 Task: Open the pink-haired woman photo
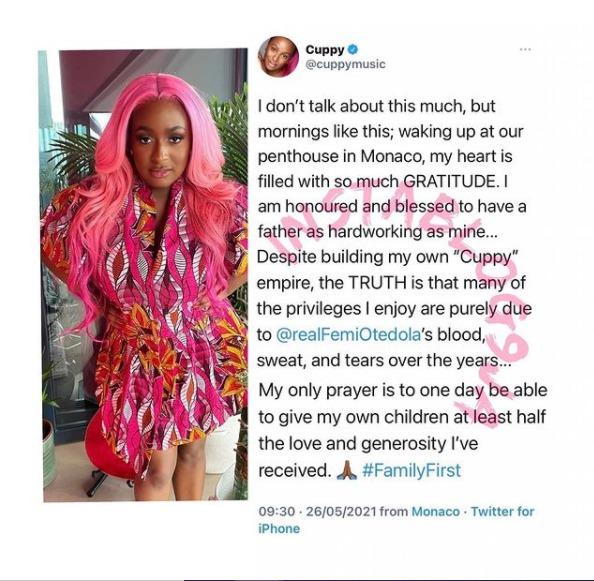pos(143,275)
